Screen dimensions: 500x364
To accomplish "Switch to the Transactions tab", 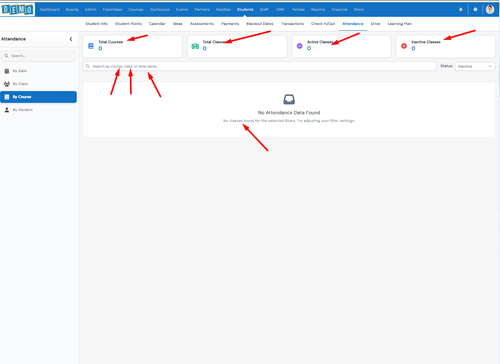I will tap(292, 24).
